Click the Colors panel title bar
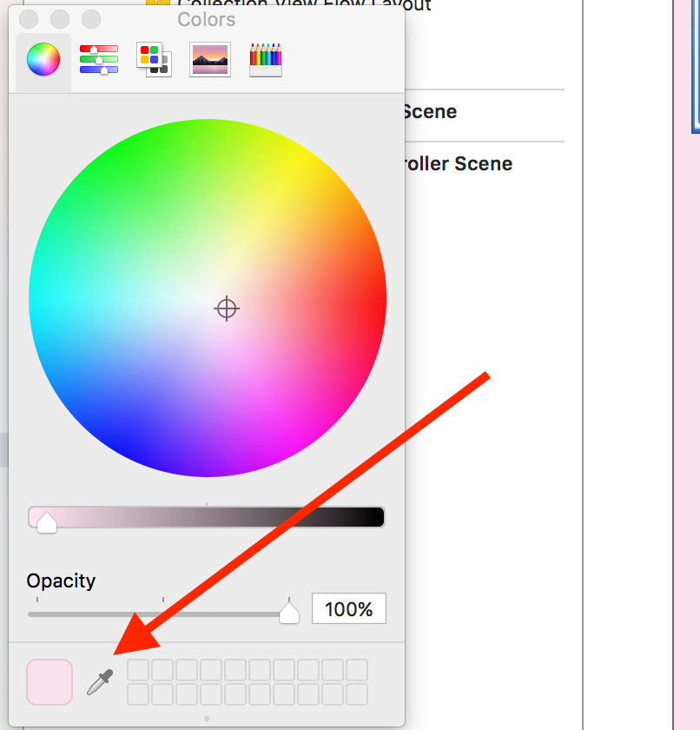The height and width of the screenshot is (730, 700). point(206,19)
